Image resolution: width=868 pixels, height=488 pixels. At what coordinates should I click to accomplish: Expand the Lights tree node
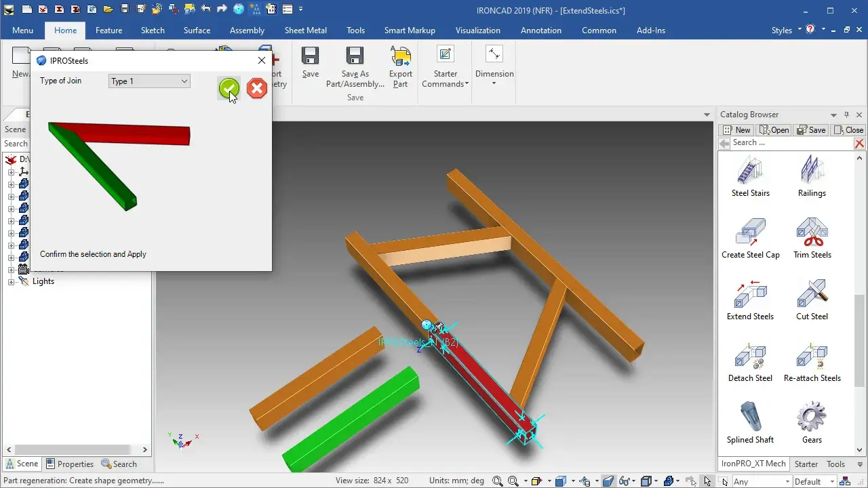pyautogui.click(x=11, y=281)
